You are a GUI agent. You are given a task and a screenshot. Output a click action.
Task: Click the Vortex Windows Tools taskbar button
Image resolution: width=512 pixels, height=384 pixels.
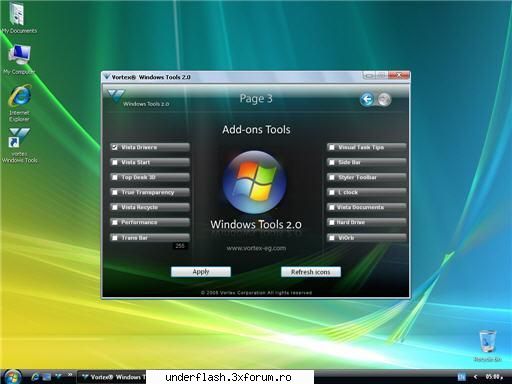(x=113, y=377)
